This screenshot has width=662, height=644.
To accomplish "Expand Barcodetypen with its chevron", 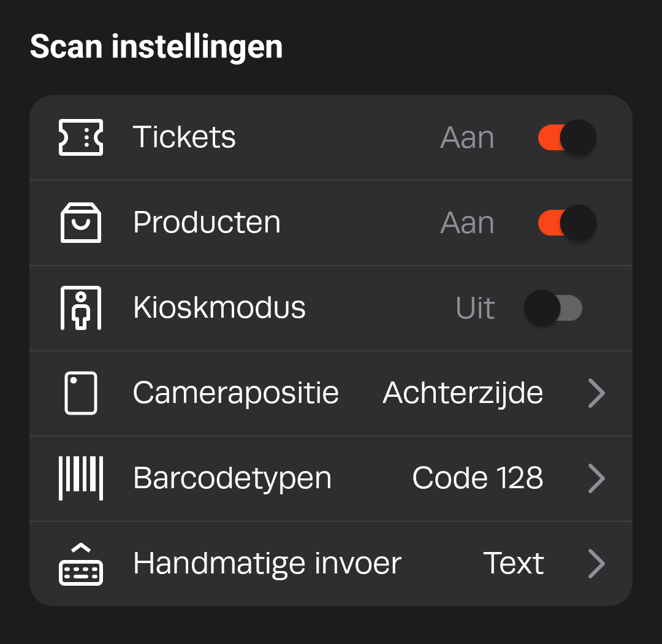I will (x=596, y=478).
